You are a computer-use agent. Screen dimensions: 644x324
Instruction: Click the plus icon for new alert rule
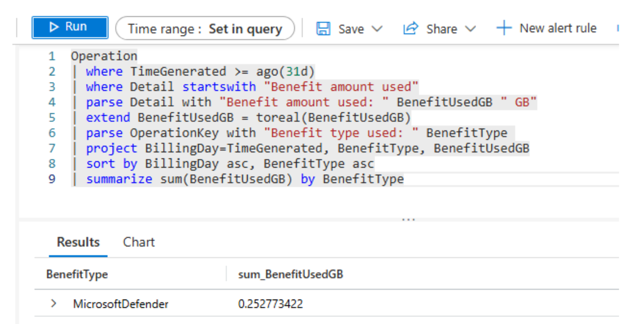504,28
